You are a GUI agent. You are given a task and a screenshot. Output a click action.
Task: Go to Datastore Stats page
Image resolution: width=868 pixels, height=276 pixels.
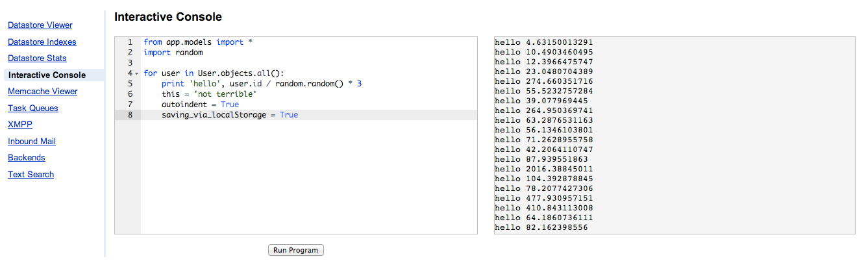pos(37,58)
